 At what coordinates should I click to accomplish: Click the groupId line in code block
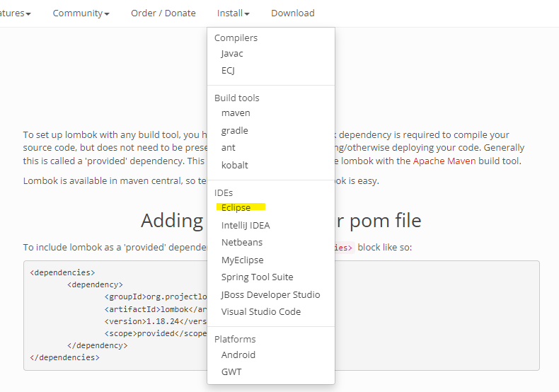click(x=156, y=297)
